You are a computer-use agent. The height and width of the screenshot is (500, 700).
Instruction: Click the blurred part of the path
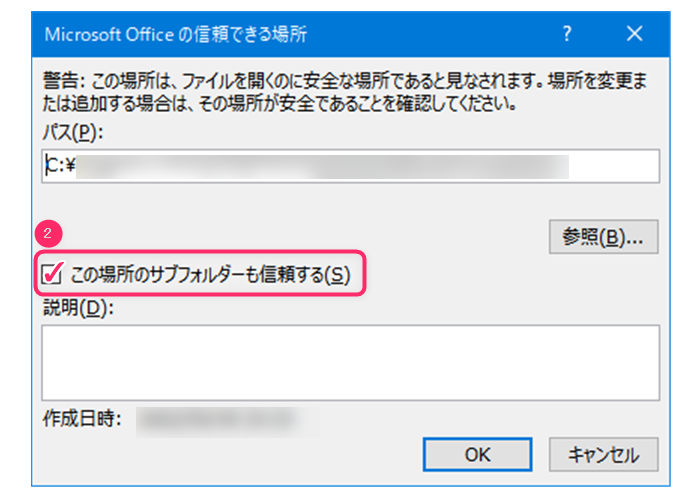tap(320, 167)
